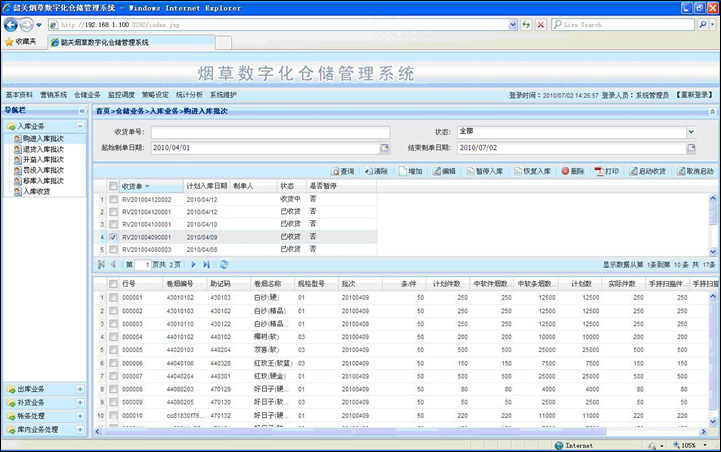Click the 增加 add toolbar button
The width and height of the screenshot is (721, 452).
[411, 172]
